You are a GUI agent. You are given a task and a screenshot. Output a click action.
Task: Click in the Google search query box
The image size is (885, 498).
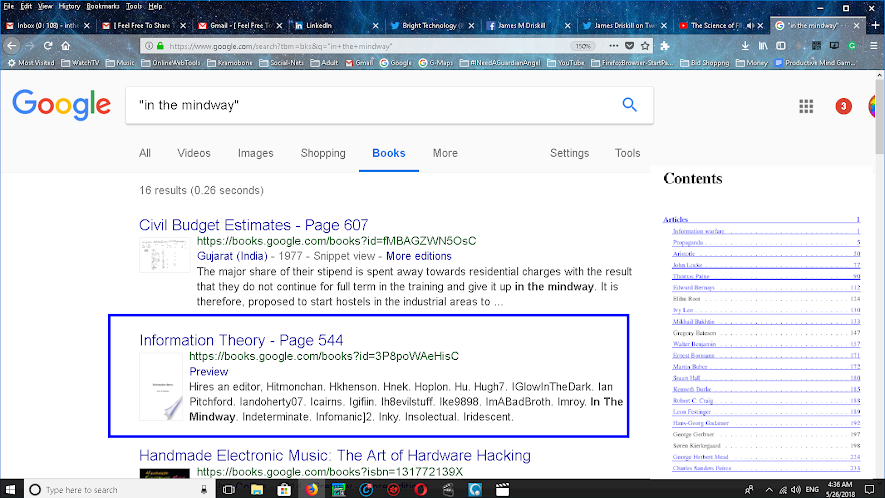point(373,105)
